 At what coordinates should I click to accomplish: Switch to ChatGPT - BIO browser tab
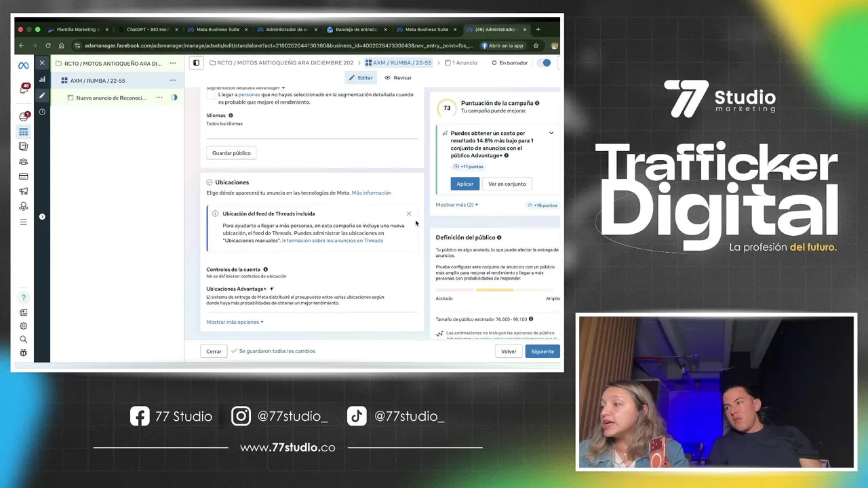[x=148, y=30]
